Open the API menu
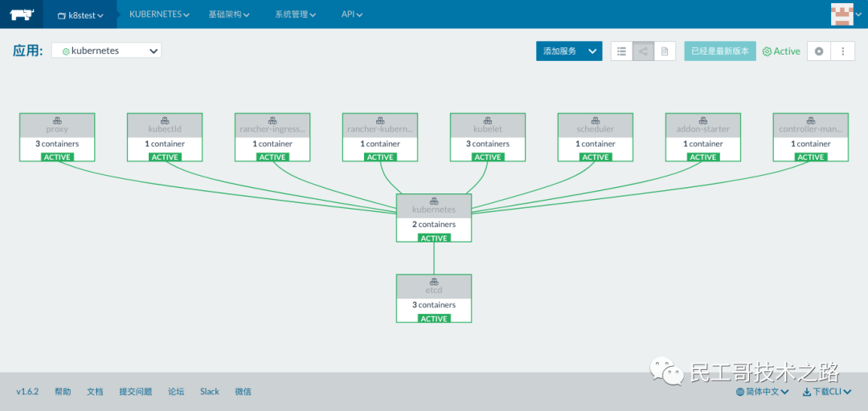The height and width of the screenshot is (411, 868). pyautogui.click(x=352, y=14)
